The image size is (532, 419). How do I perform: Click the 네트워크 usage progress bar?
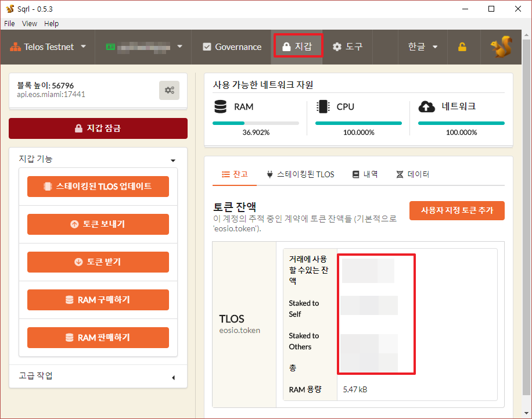coord(461,123)
